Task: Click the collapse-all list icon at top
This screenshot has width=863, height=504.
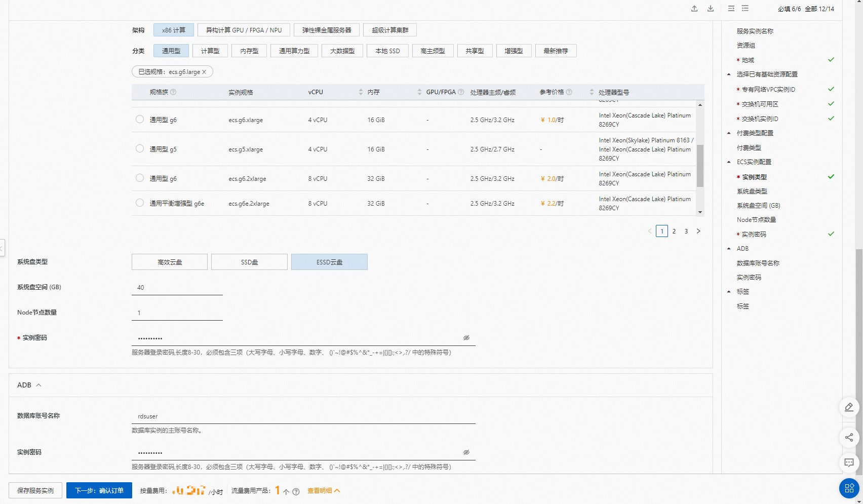Action: [x=731, y=9]
